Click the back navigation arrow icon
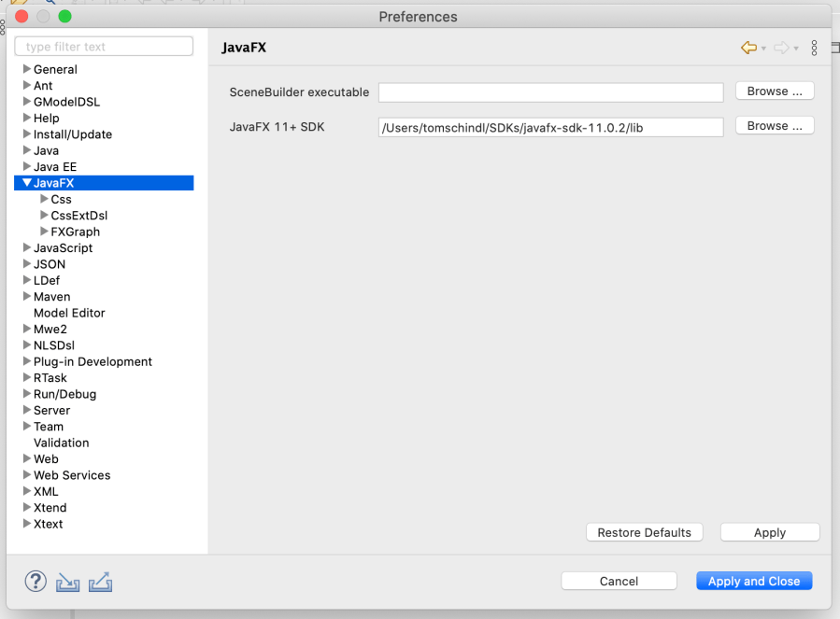 [x=748, y=48]
